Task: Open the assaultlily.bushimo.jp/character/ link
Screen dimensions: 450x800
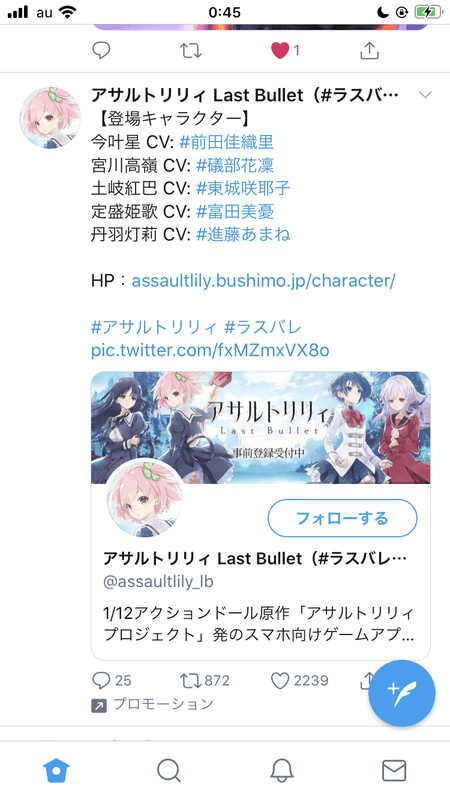Action: [263, 281]
